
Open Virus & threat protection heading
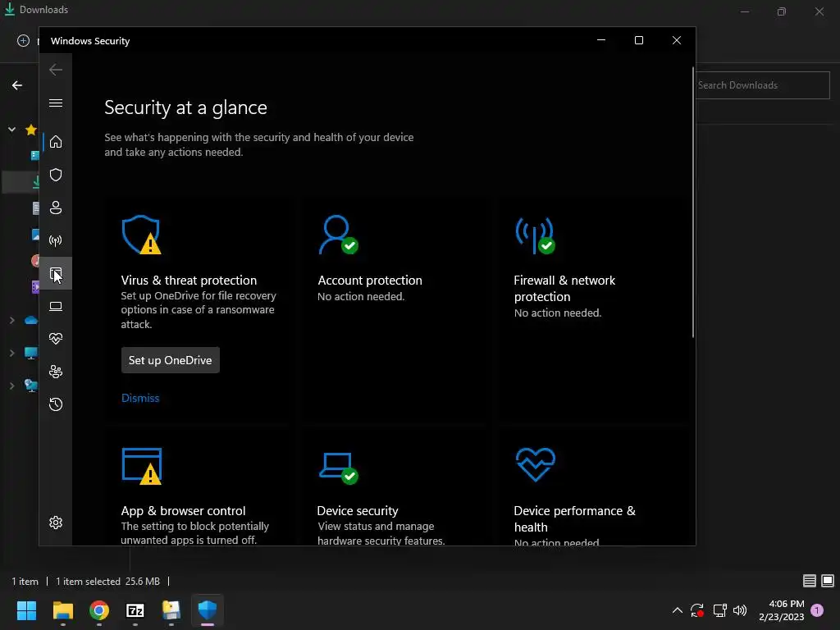coord(189,281)
